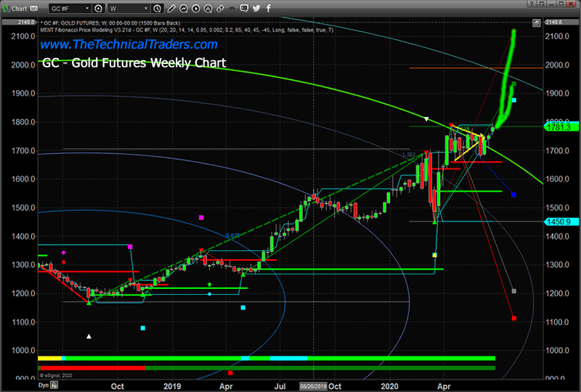Click the SSI badge beside Chart title

pyautogui.click(x=33, y=9)
